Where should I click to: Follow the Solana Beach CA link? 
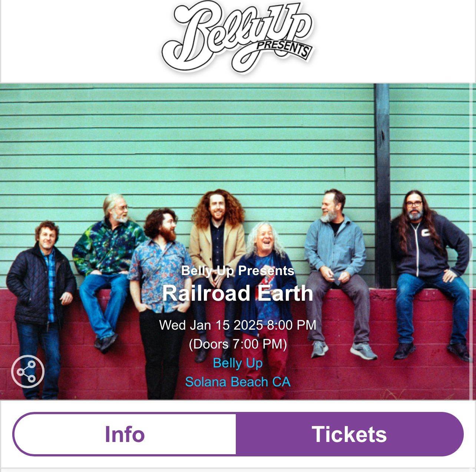tap(238, 382)
